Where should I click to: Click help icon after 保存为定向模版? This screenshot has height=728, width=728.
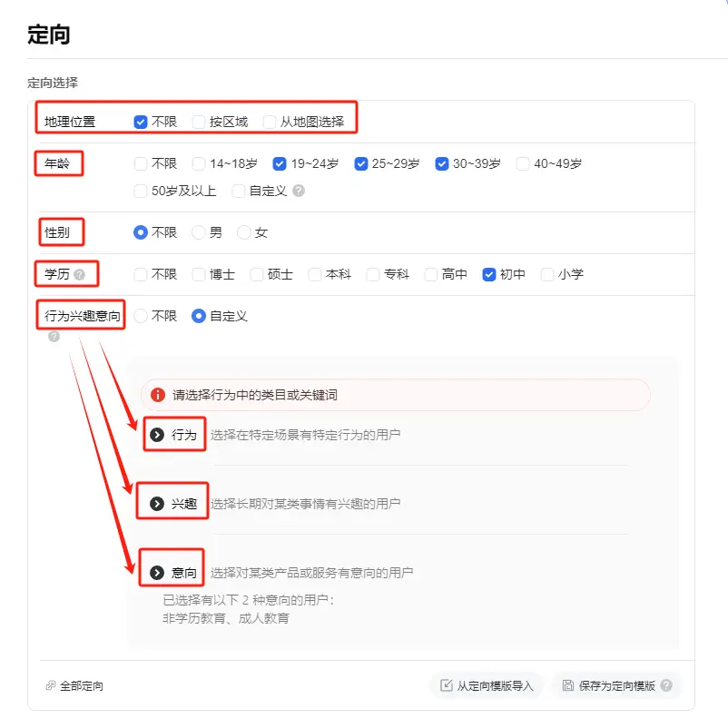[666, 685]
